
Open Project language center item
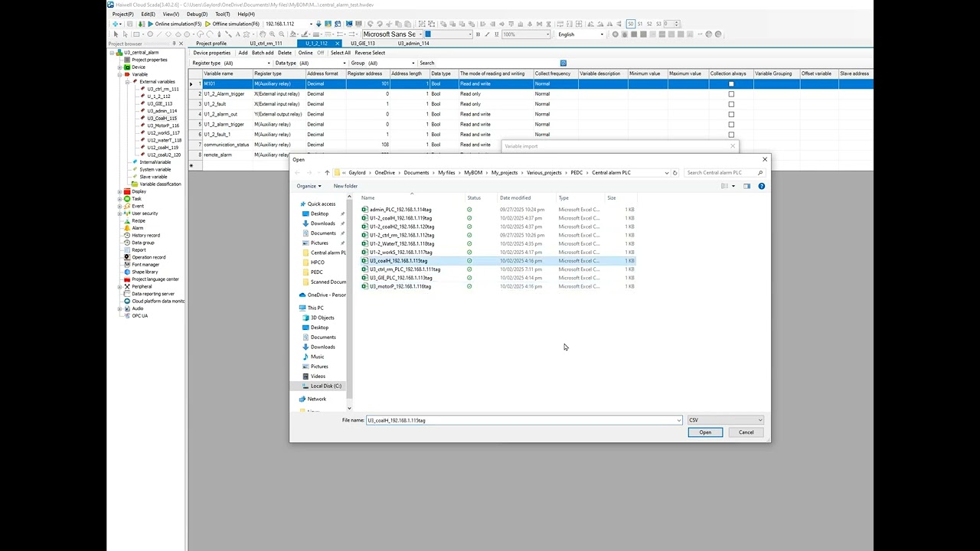155,279
